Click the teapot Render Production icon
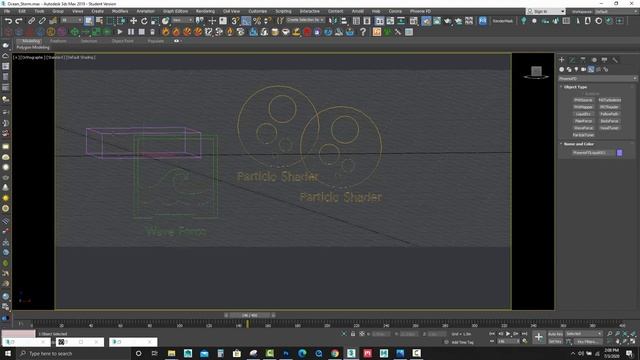This screenshot has height=360, width=640. coord(448,21)
